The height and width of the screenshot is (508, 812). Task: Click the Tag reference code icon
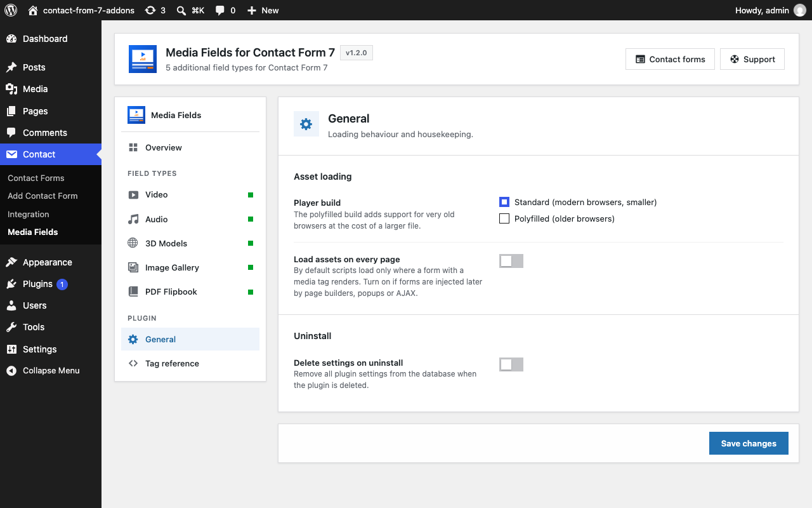(x=133, y=363)
